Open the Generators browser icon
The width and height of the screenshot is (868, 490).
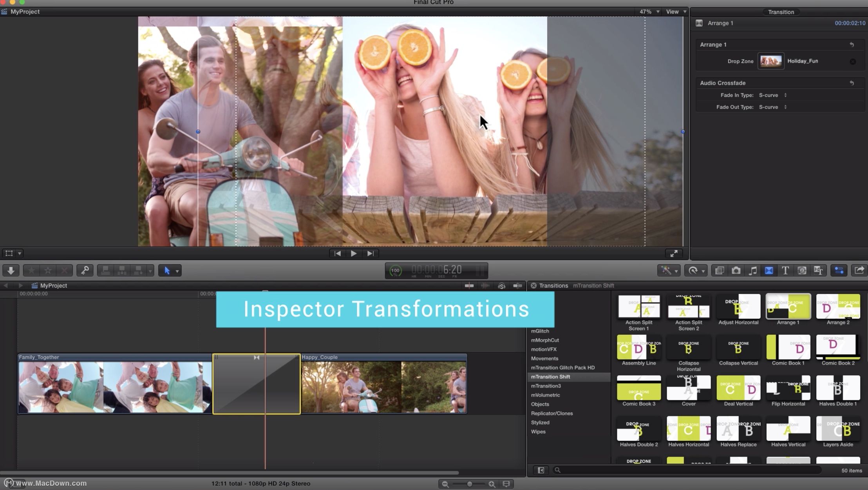[x=802, y=270]
